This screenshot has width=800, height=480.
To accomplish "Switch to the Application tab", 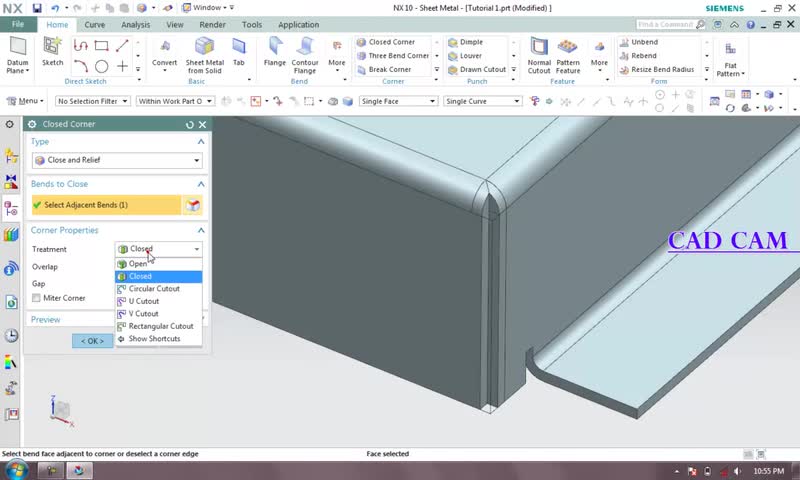I will (298, 24).
